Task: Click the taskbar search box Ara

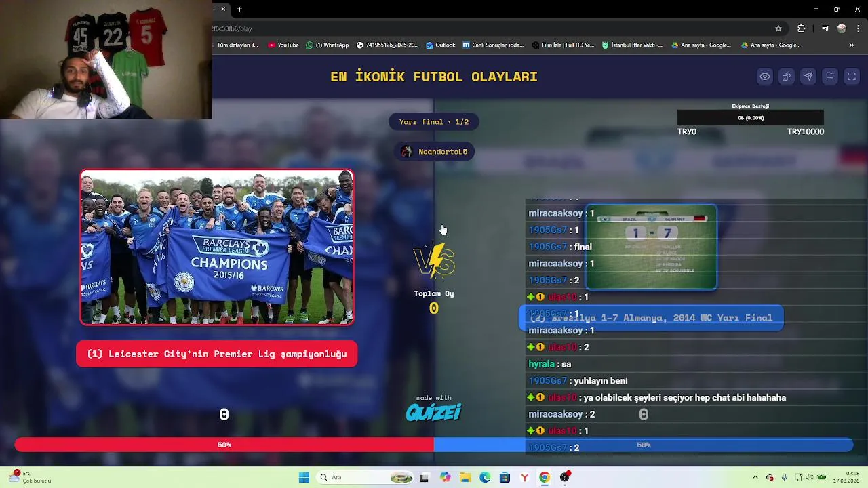Action: pos(363,477)
